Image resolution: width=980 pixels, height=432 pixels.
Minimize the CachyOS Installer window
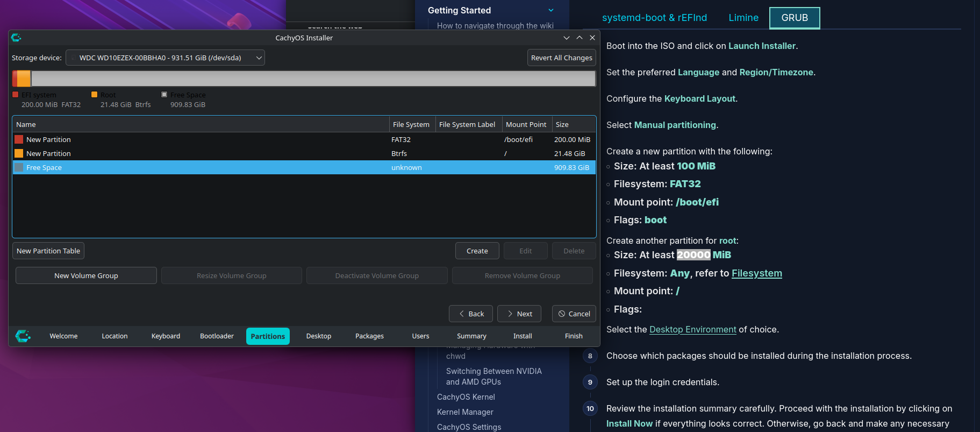[567, 38]
